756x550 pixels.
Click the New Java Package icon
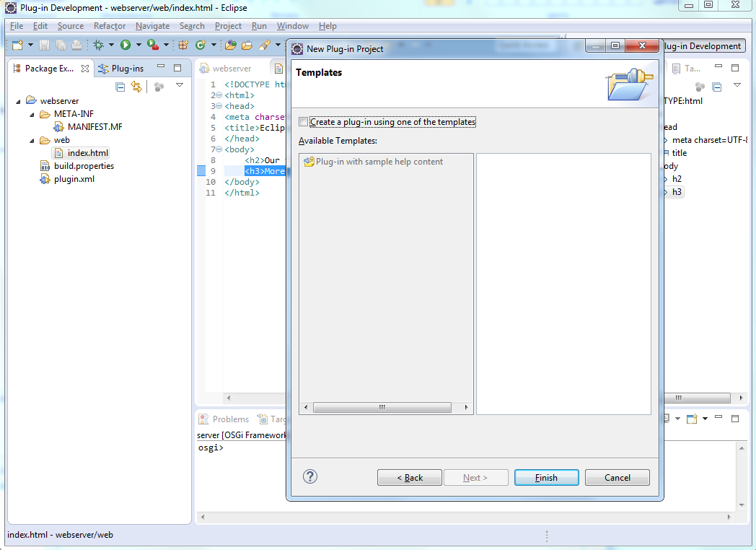pos(183,45)
